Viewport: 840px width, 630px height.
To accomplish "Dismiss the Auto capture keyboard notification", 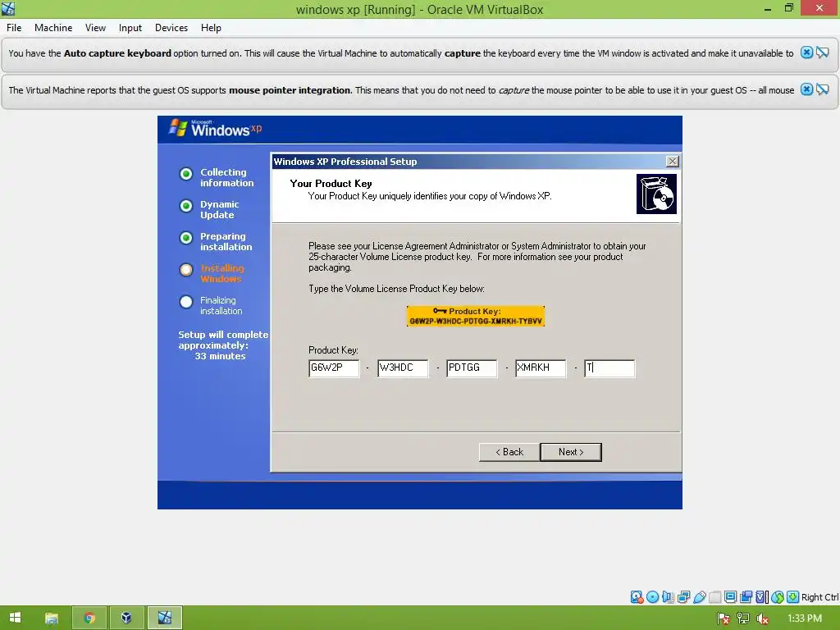I will click(807, 52).
